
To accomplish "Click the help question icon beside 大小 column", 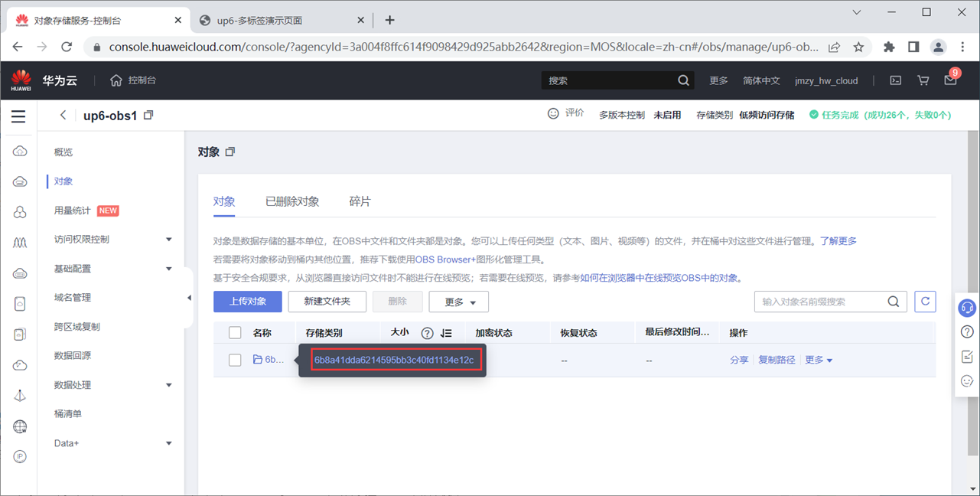I will tap(428, 333).
